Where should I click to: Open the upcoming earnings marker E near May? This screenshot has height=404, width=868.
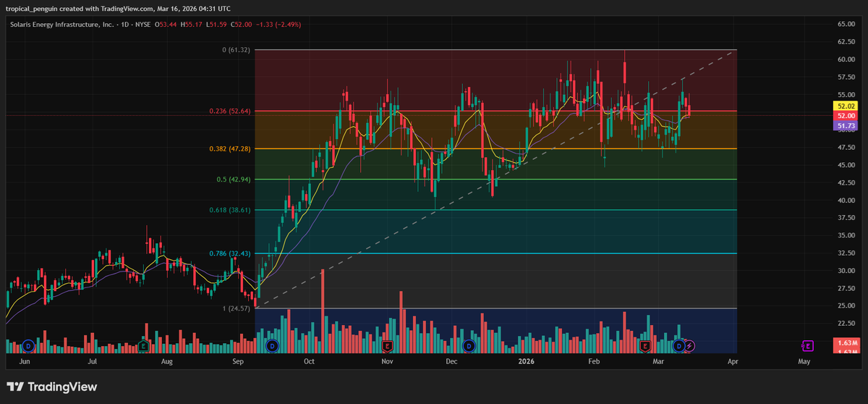[x=808, y=346]
